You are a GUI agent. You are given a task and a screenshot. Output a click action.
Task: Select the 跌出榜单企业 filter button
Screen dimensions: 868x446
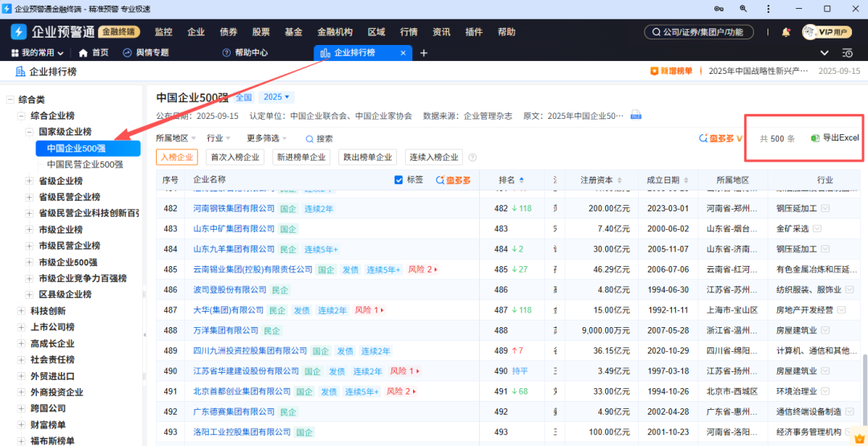click(368, 158)
